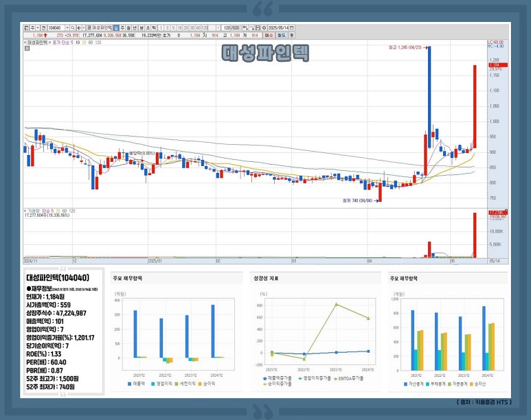Open the stock code history dropdown

pyautogui.click(x=67, y=27)
